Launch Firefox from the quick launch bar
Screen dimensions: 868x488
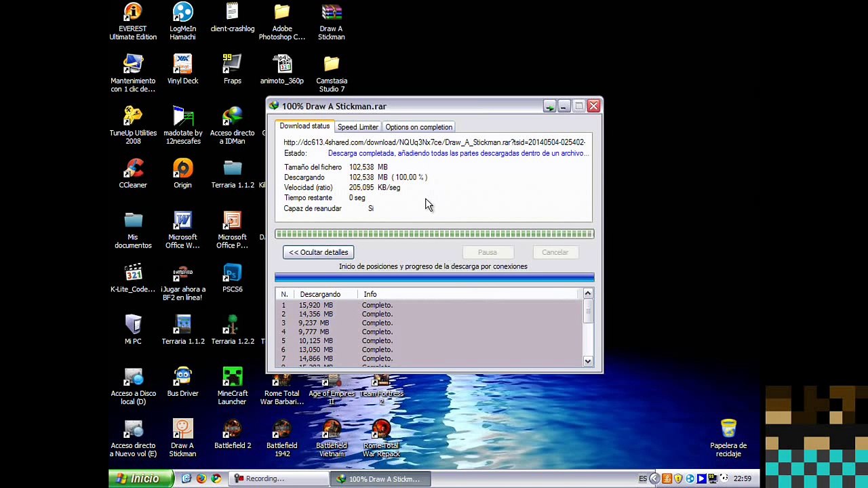coord(201,479)
